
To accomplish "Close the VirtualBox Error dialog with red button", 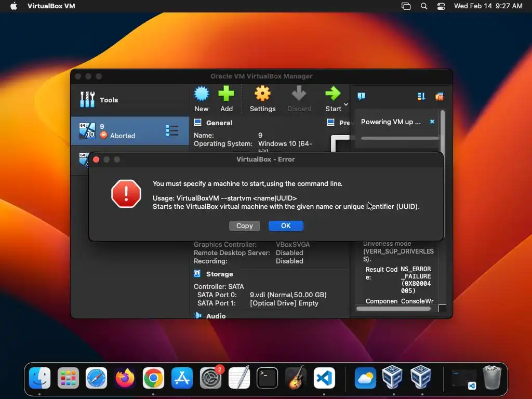I will [96, 159].
